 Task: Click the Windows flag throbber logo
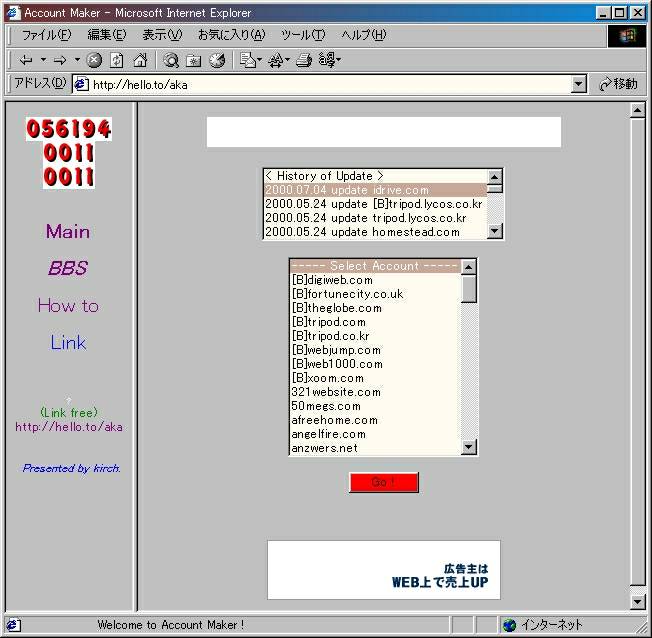tap(627, 36)
